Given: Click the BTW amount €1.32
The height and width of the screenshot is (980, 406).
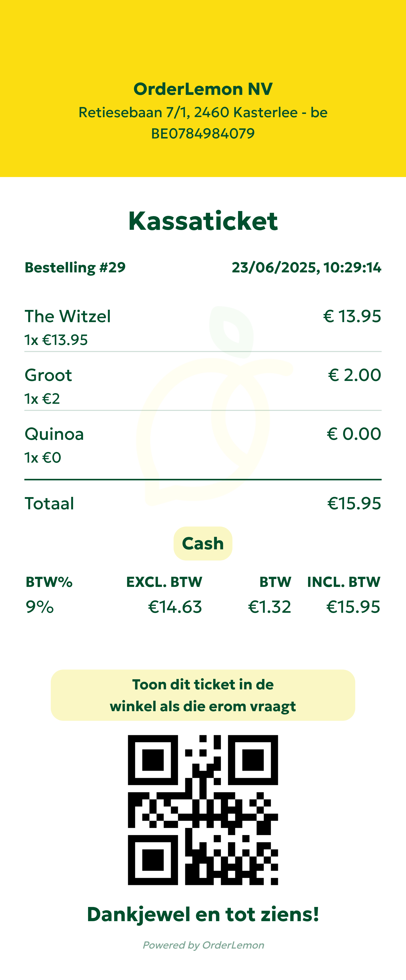Looking at the screenshot, I should (269, 607).
